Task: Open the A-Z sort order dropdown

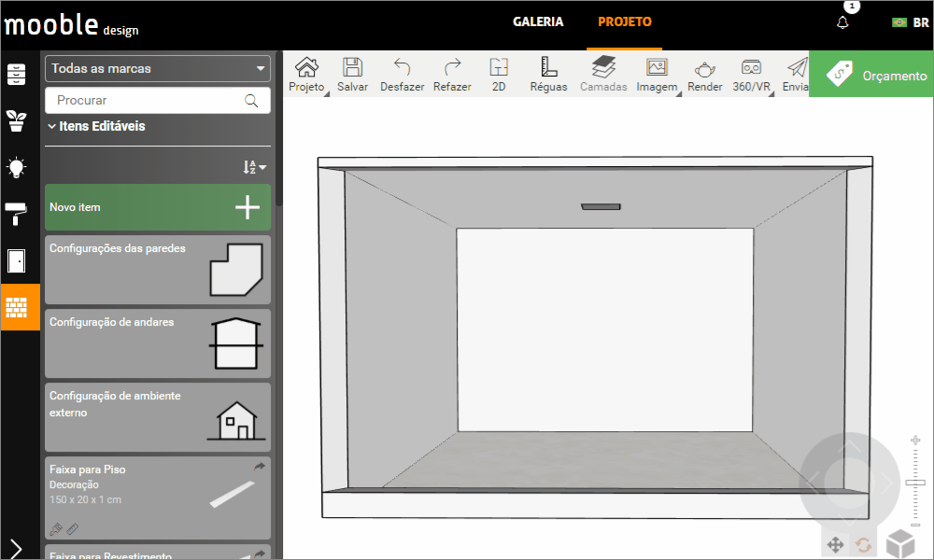Action: [x=254, y=167]
